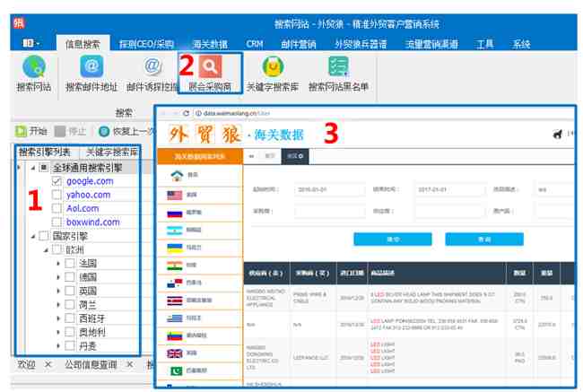583x392 pixels.
Task: Click the orange customs data list header
Action: click(200, 156)
